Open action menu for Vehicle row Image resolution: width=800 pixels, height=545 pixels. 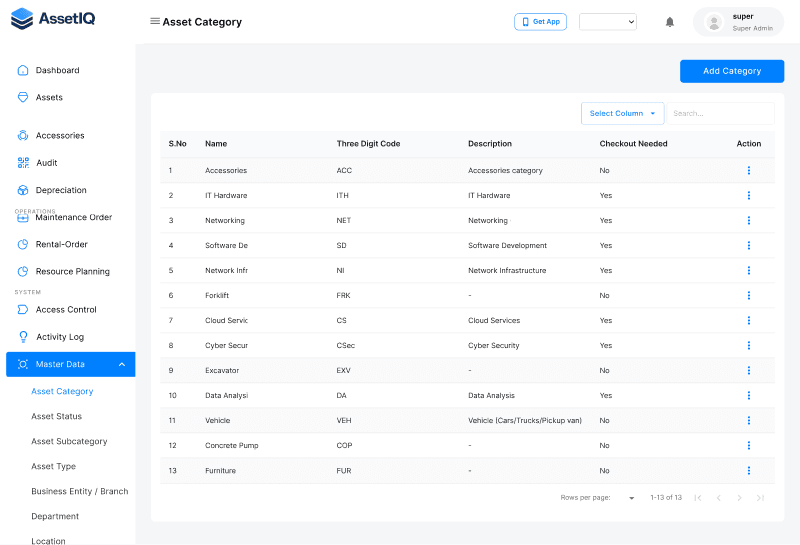point(748,420)
